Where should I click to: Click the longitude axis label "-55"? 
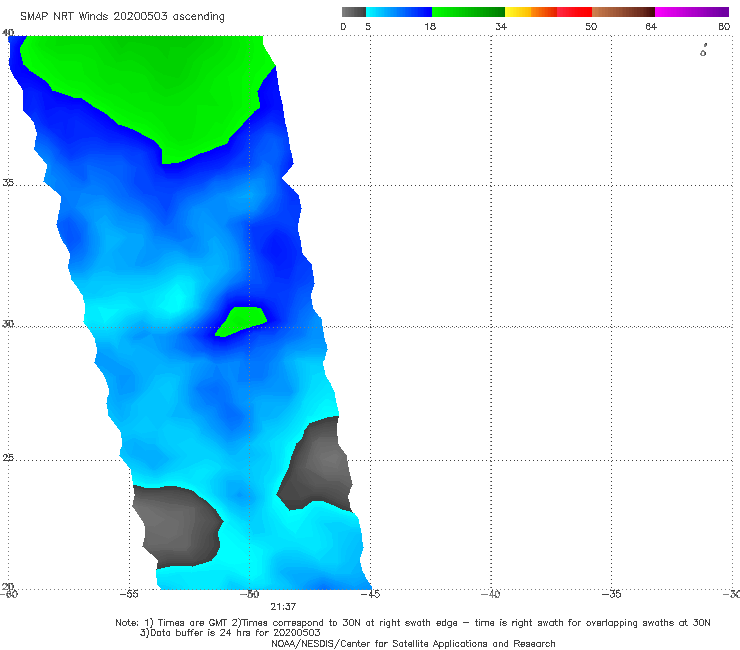pos(129,594)
